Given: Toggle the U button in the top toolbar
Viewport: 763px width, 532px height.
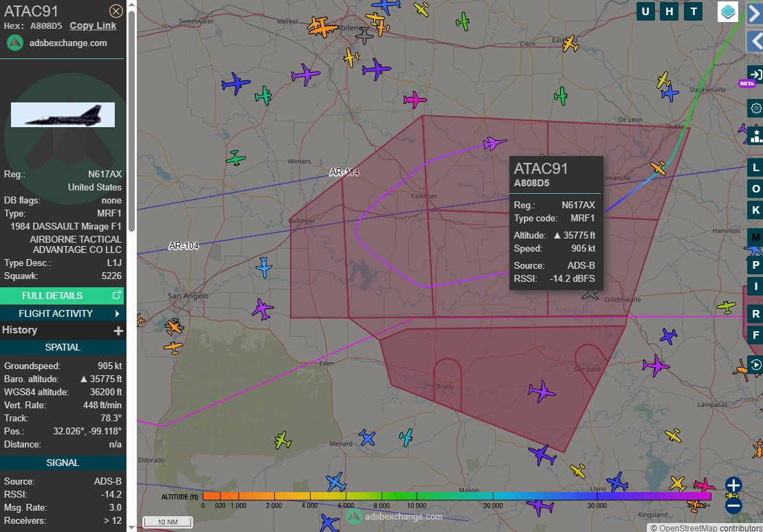Looking at the screenshot, I should pos(645,11).
